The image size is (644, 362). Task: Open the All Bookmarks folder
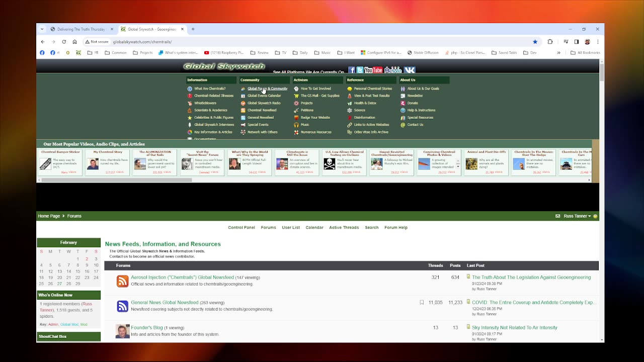585,53
